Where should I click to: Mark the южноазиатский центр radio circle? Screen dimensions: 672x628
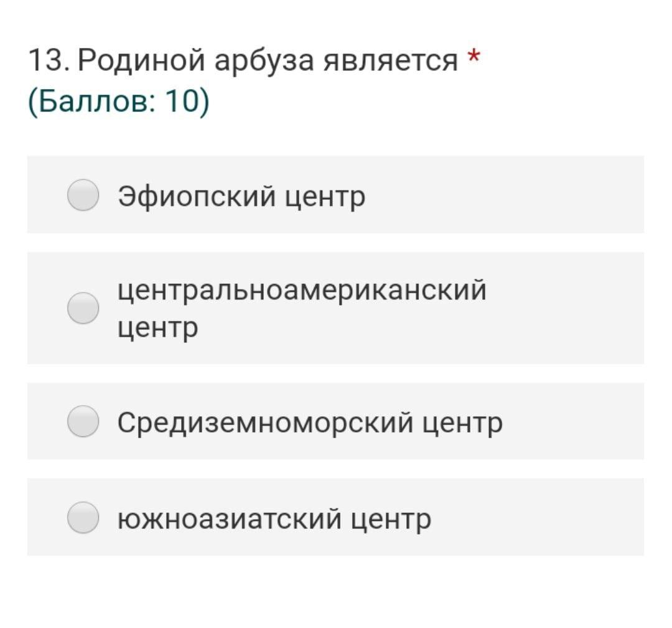[83, 517]
